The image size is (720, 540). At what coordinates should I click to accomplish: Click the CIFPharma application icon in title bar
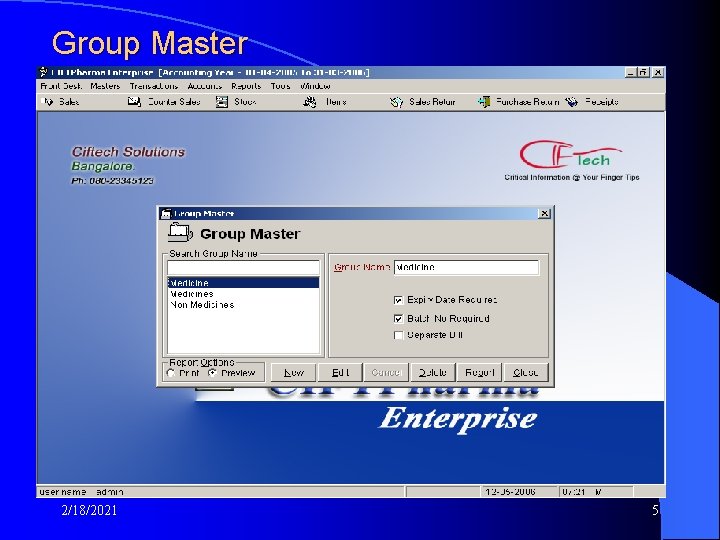43,72
